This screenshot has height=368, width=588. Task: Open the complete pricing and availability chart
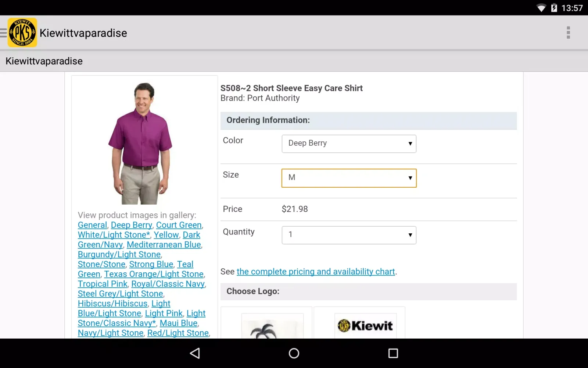click(x=316, y=272)
